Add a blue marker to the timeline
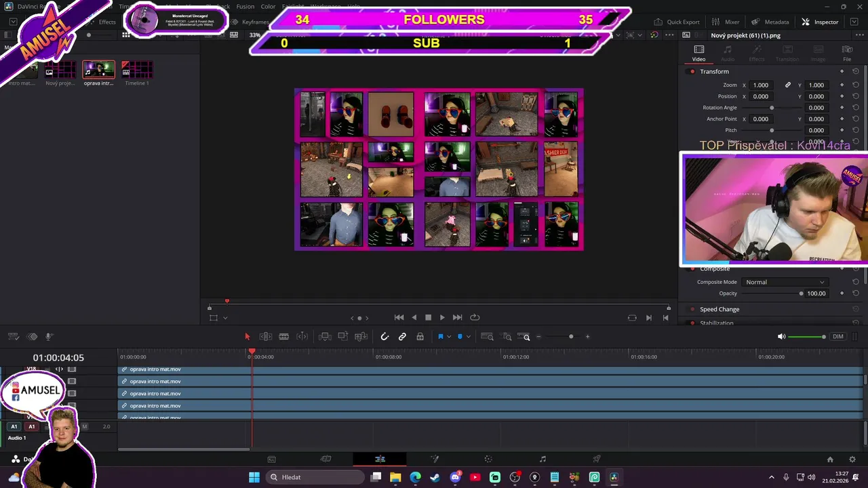Screen dimensions: 868x488 click(x=460, y=336)
